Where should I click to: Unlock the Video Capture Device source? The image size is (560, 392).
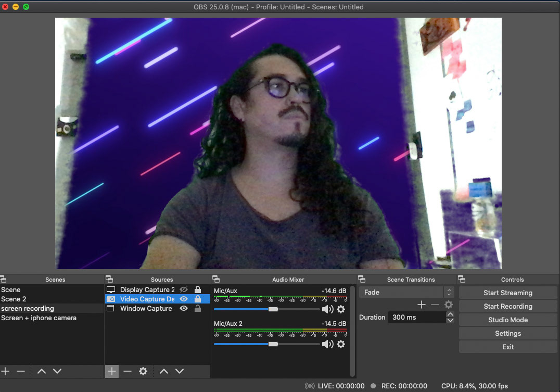click(x=197, y=299)
